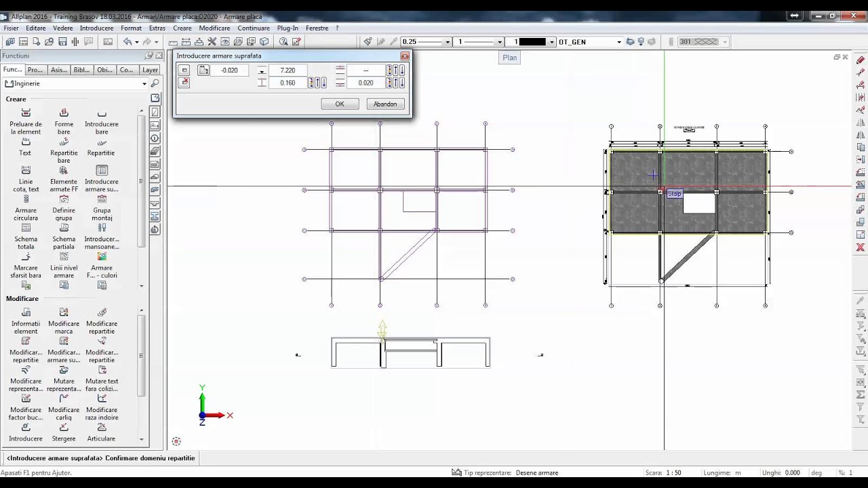
Task: Open the Inginerie module dropdown
Action: [x=144, y=83]
